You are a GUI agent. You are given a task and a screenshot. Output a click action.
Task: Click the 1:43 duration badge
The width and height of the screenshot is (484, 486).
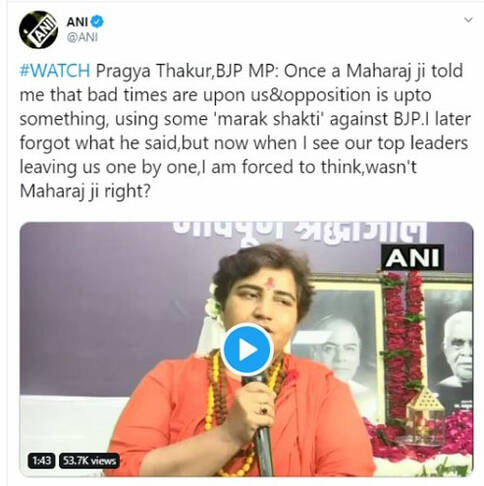tap(41, 461)
